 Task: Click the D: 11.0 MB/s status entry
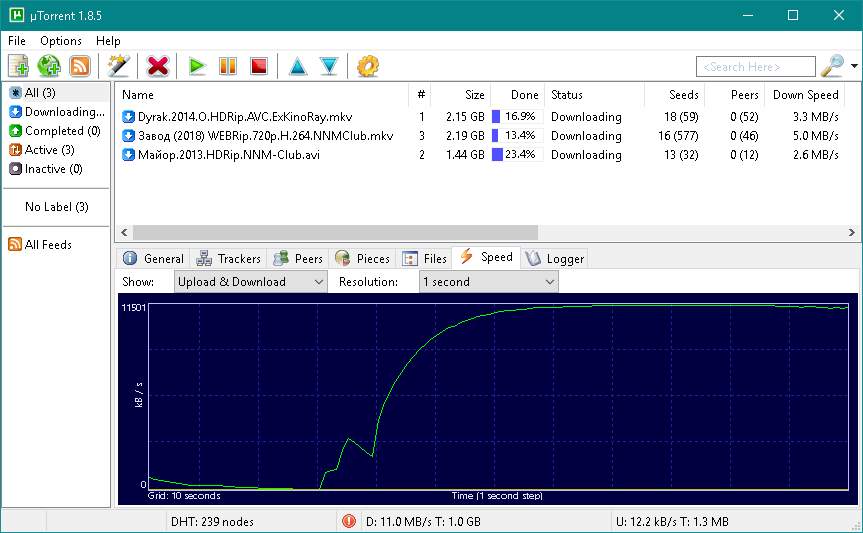(423, 521)
